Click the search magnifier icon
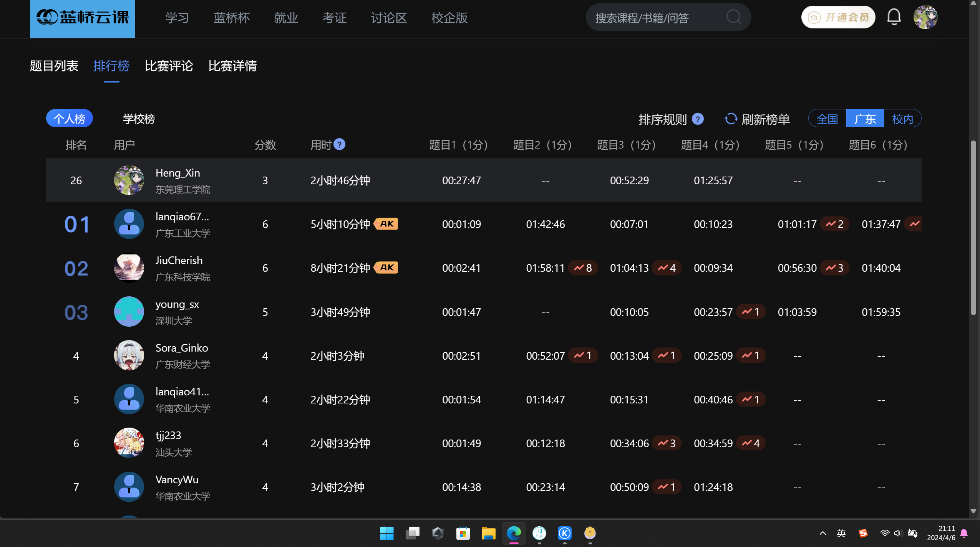The image size is (980, 547). click(733, 17)
